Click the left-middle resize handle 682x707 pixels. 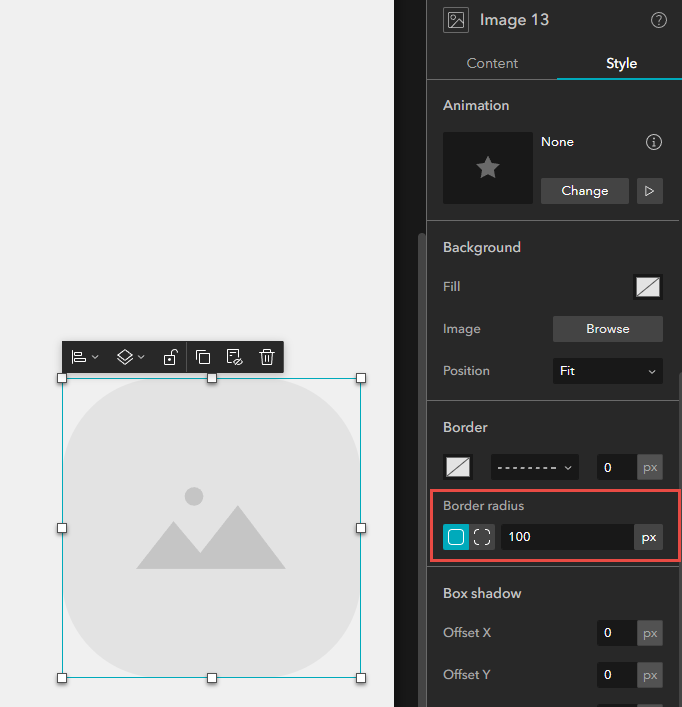pyautogui.click(x=62, y=528)
